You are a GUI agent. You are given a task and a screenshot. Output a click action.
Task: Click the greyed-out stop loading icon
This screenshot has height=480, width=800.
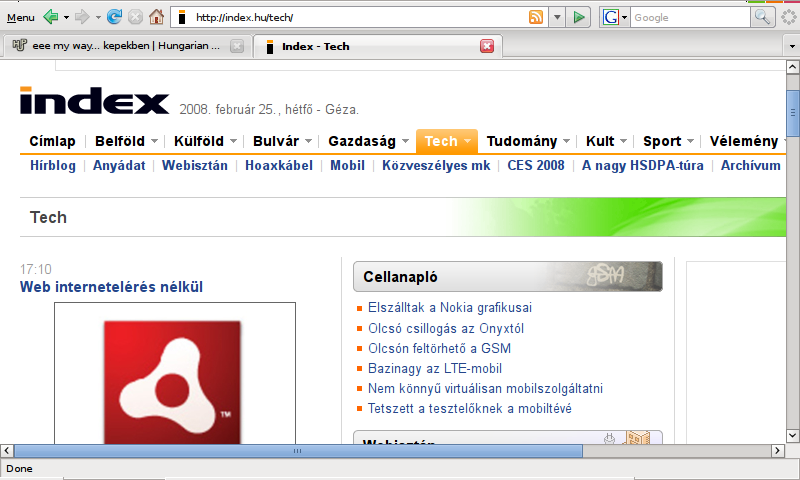135,17
